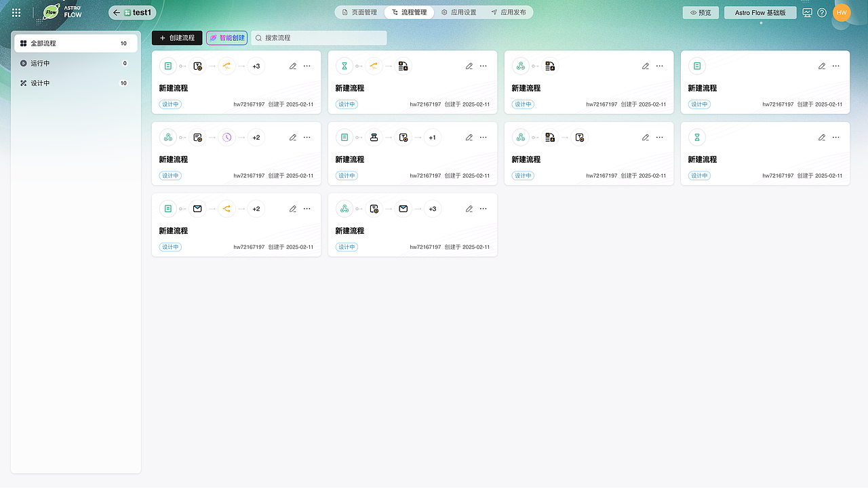Click the clock delay node icon on second-row card
Viewport: 868px width, 488px height.
click(x=226, y=137)
